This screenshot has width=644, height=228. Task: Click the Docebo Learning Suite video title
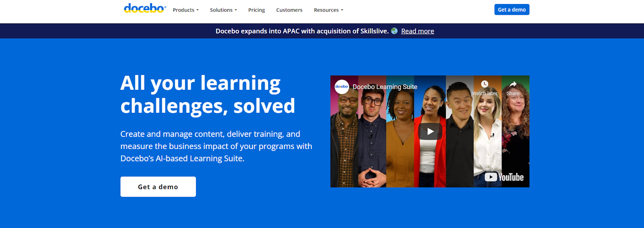click(x=385, y=87)
